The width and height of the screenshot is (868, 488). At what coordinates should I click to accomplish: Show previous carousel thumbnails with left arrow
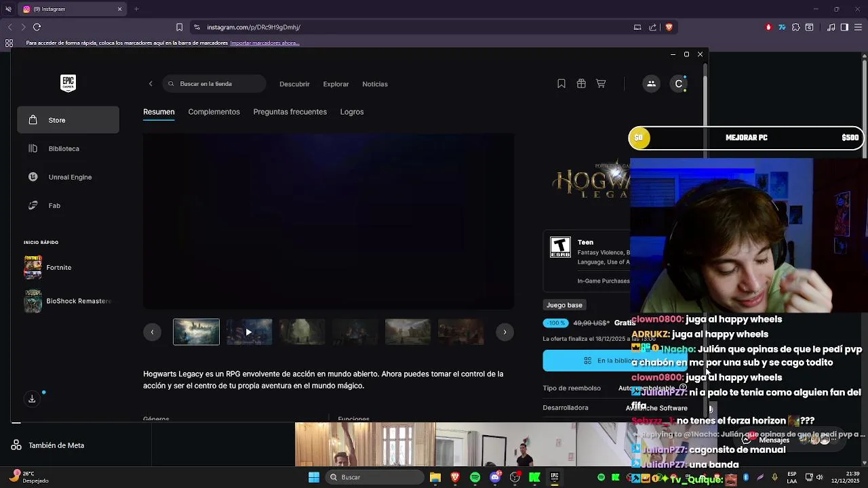[x=152, y=332]
